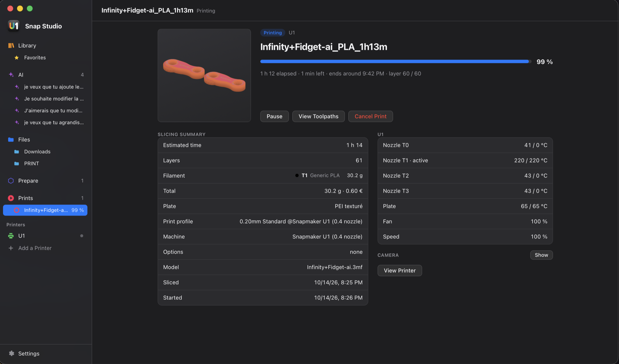Click the Snap Studio U1 logo icon

(x=14, y=26)
